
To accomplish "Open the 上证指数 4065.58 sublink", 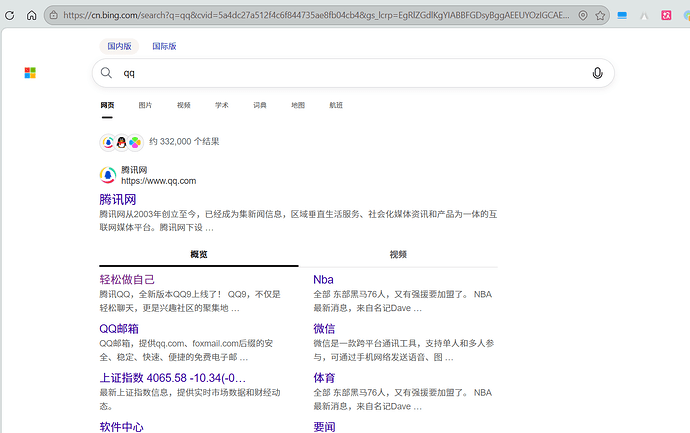I will pos(172,378).
